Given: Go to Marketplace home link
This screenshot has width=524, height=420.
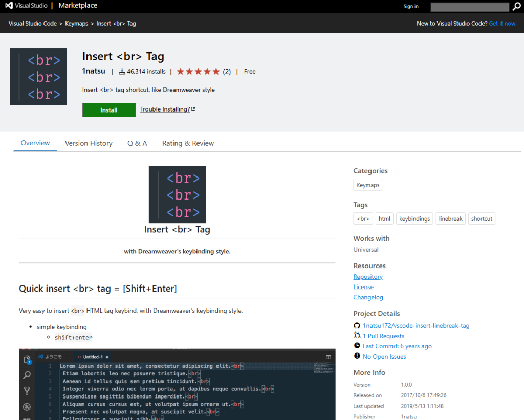Looking at the screenshot, I should [x=78, y=5].
